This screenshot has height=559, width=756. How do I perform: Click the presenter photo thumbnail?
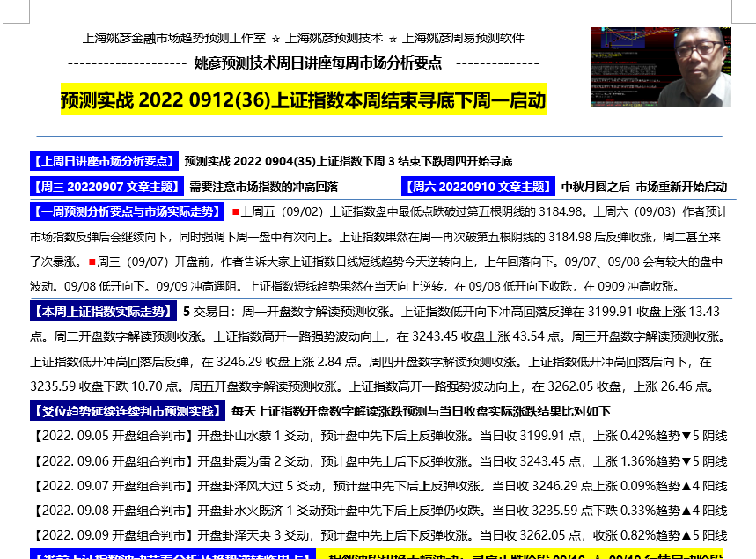[660, 68]
